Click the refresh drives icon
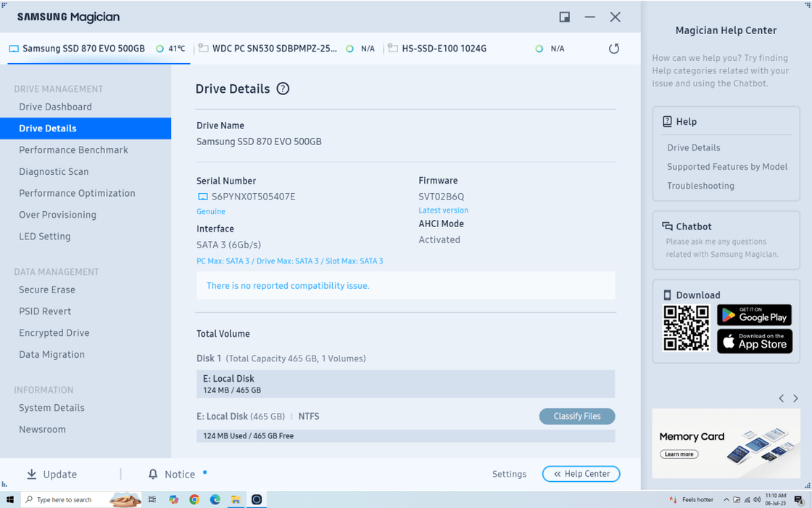 click(613, 49)
